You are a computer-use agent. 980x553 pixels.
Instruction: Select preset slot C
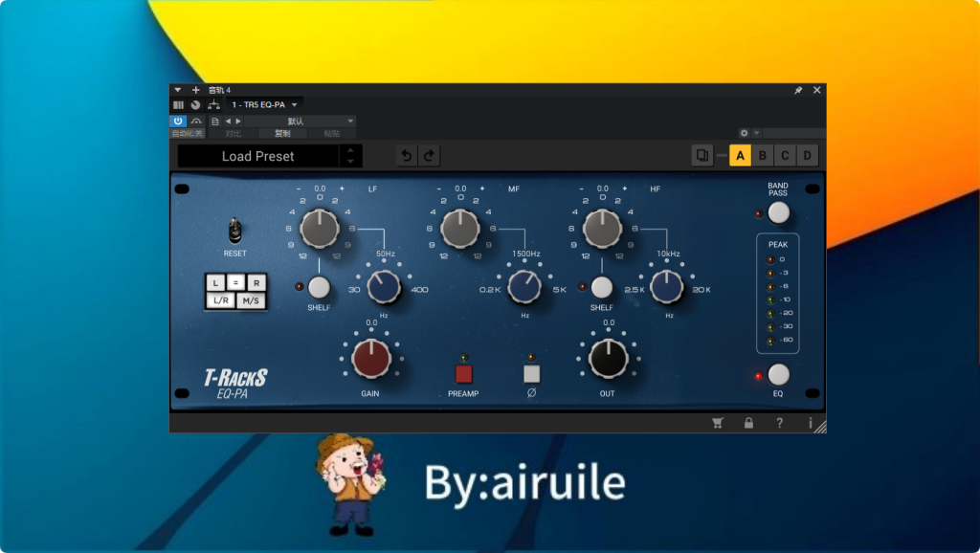pyautogui.click(x=785, y=156)
